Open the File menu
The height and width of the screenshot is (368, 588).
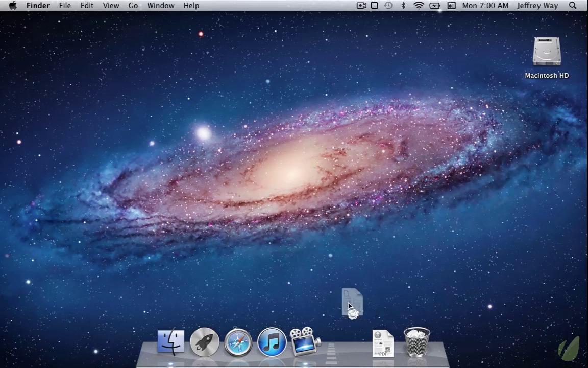click(x=65, y=6)
